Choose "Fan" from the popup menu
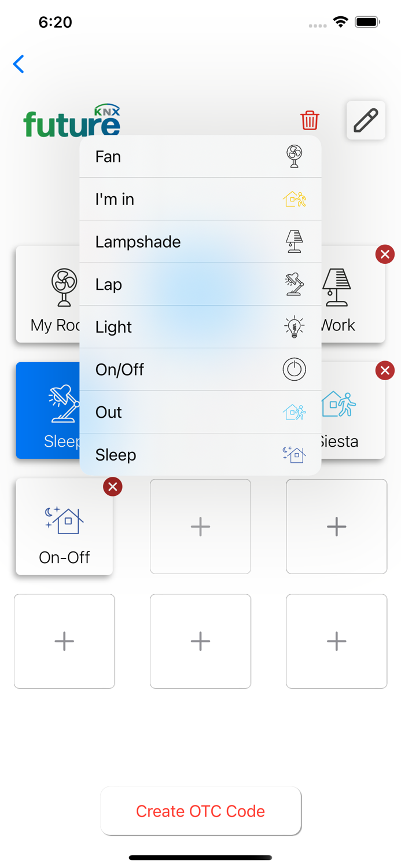 [145, 156]
